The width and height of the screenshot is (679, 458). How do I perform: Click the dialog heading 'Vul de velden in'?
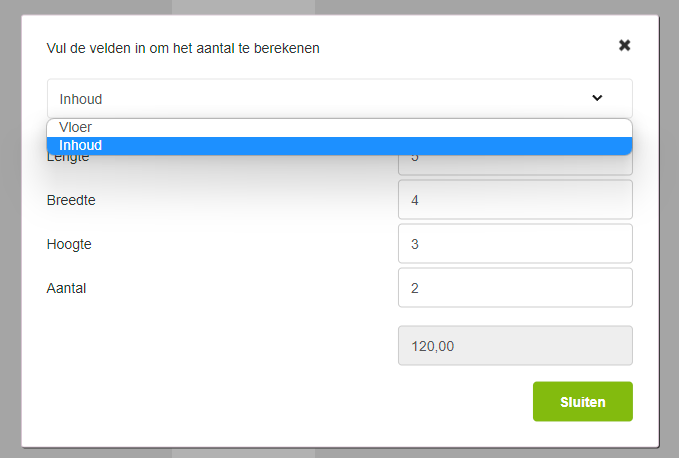pos(183,47)
